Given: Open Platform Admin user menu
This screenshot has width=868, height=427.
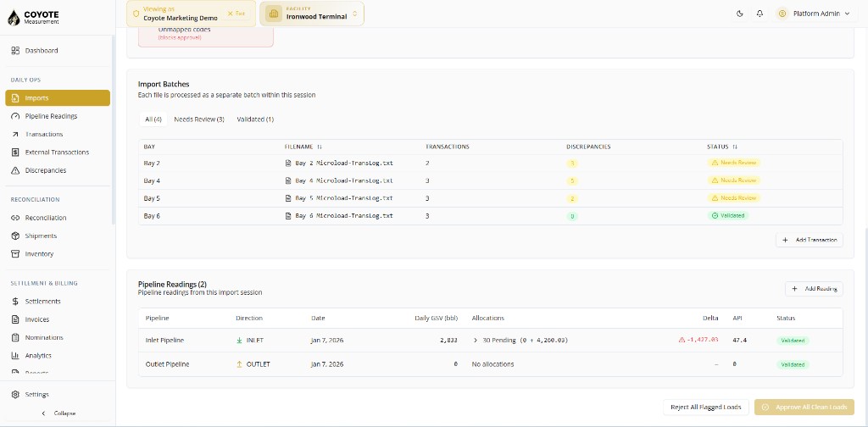Looking at the screenshot, I should 815,14.
